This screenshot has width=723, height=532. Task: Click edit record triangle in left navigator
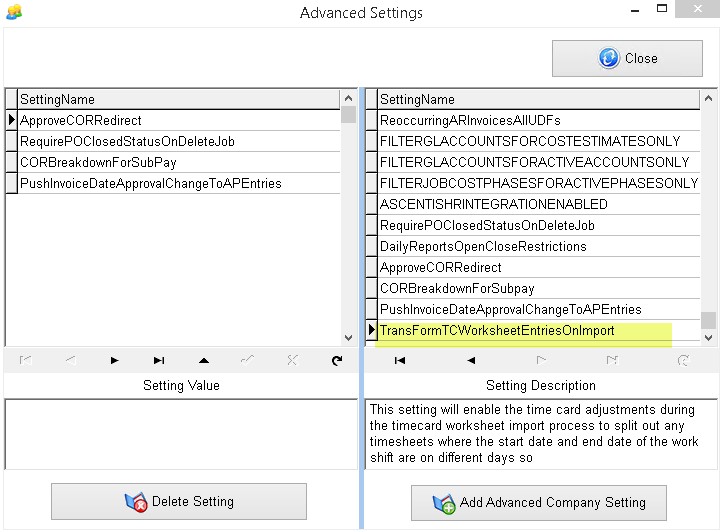[x=204, y=361]
